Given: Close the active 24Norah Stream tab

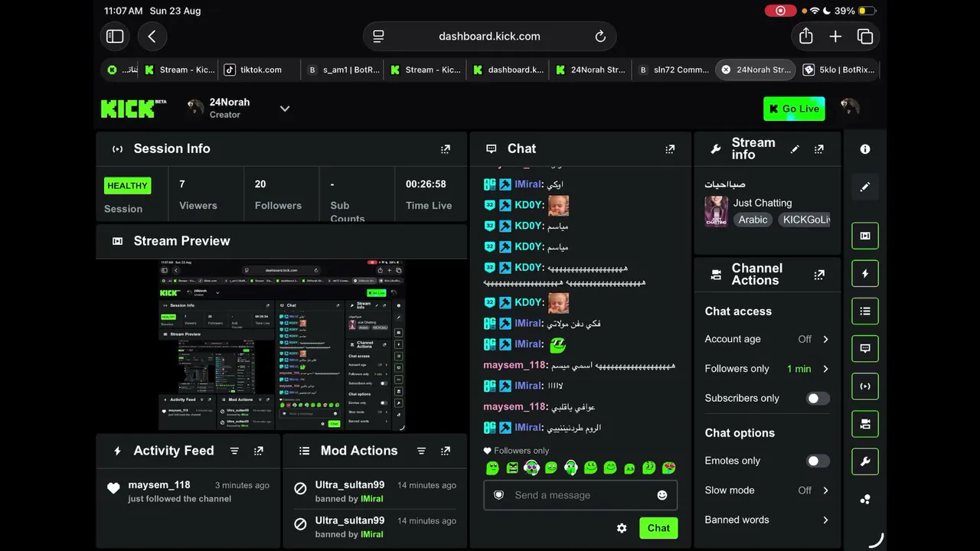Looking at the screenshot, I should coord(726,70).
